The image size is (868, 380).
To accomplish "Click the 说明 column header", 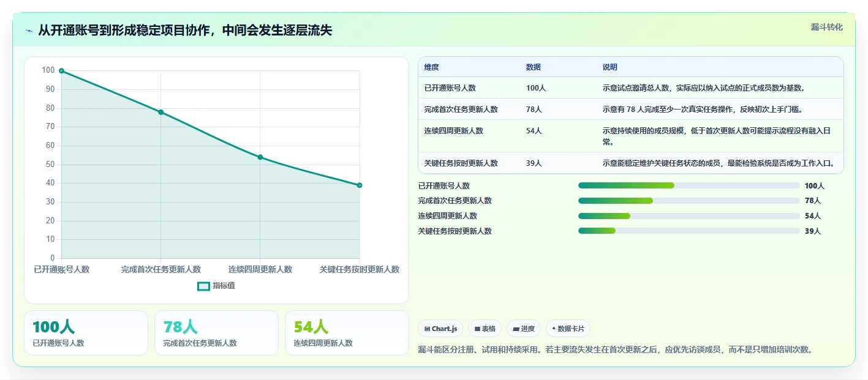I will [610, 67].
